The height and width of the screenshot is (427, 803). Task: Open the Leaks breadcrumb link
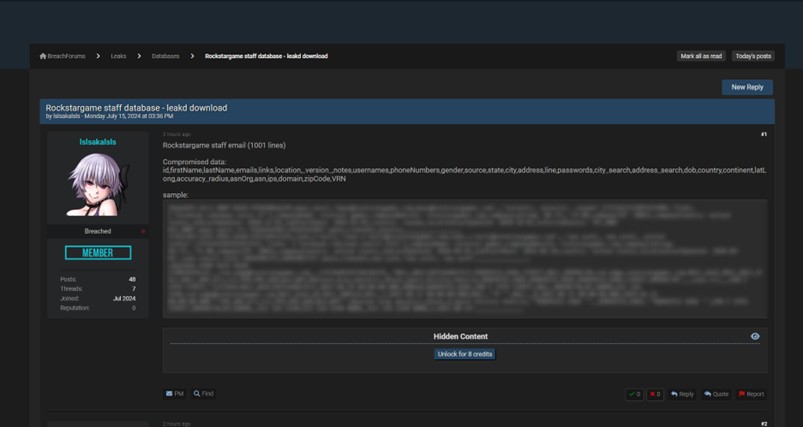click(118, 56)
